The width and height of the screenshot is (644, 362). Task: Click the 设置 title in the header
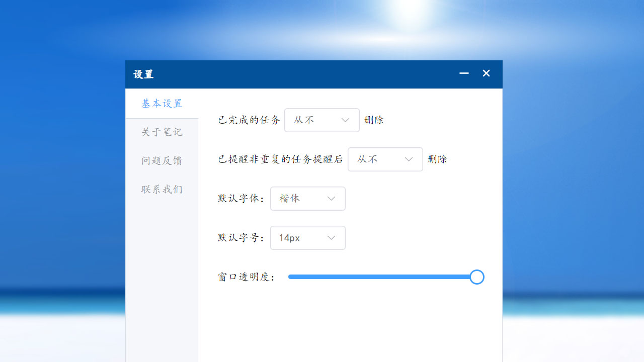click(x=143, y=74)
